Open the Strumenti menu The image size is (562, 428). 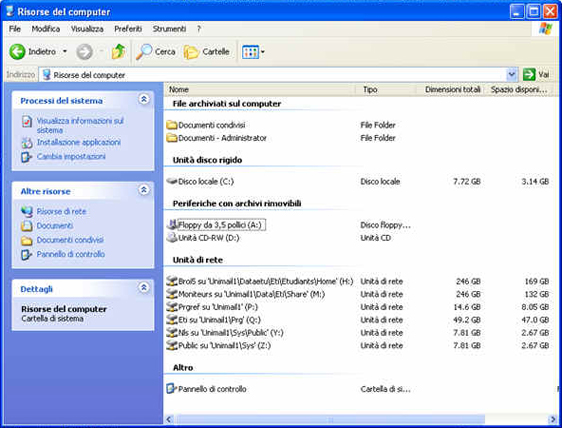pyautogui.click(x=169, y=29)
